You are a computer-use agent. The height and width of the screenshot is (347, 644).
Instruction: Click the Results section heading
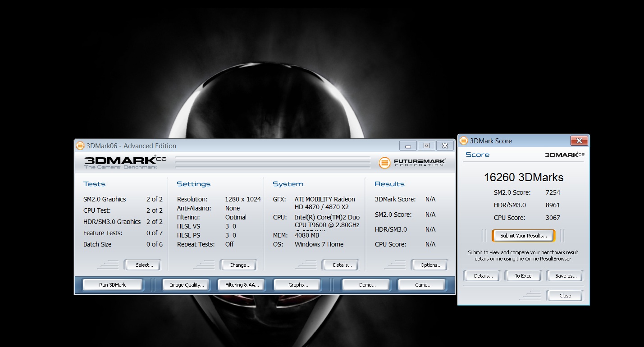tap(389, 184)
